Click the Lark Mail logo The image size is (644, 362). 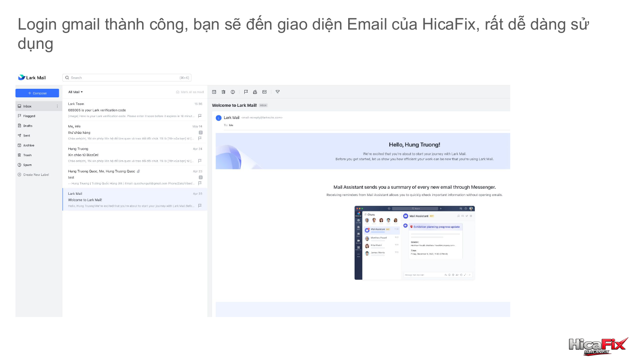[32, 78]
